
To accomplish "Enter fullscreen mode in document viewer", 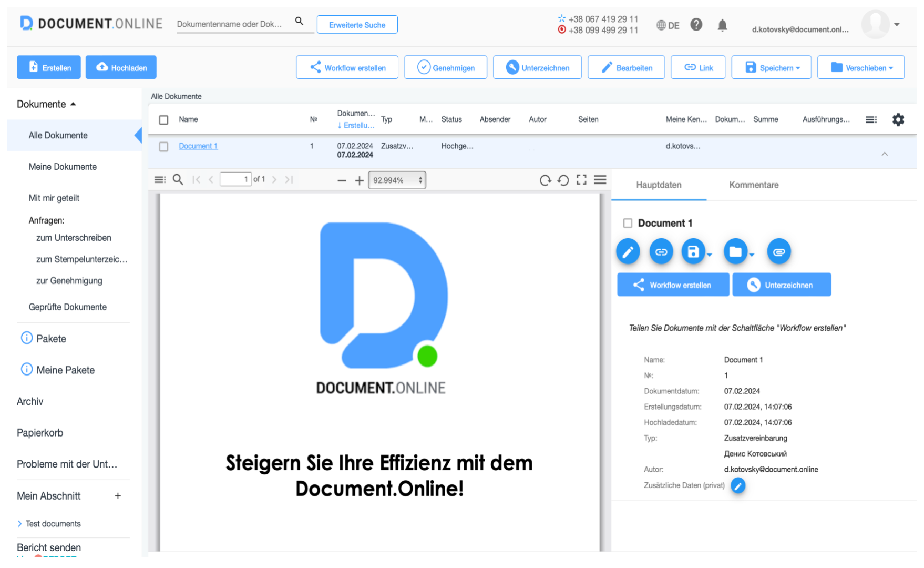I will click(581, 180).
